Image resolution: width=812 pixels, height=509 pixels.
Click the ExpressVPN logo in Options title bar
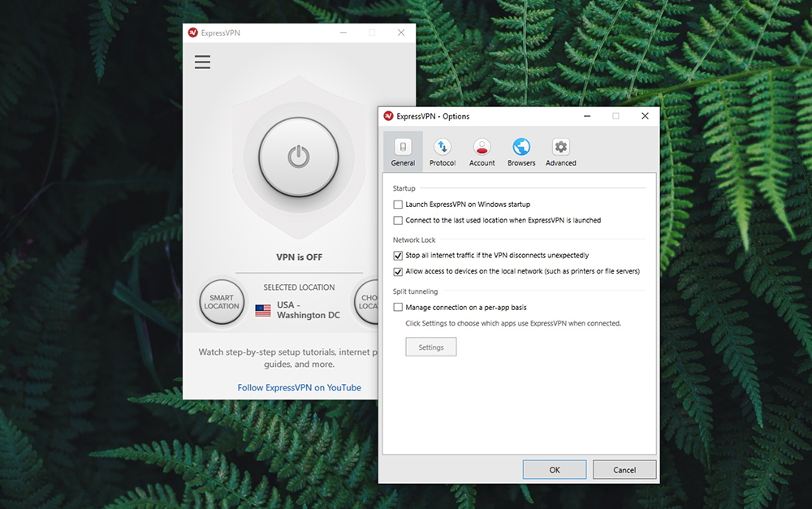388,116
